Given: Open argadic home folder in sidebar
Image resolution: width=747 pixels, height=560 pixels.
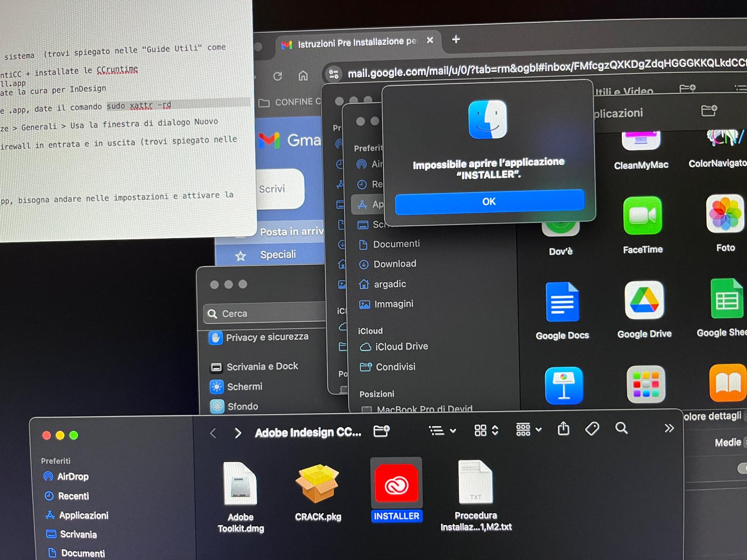Looking at the screenshot, I should [382, 284].
